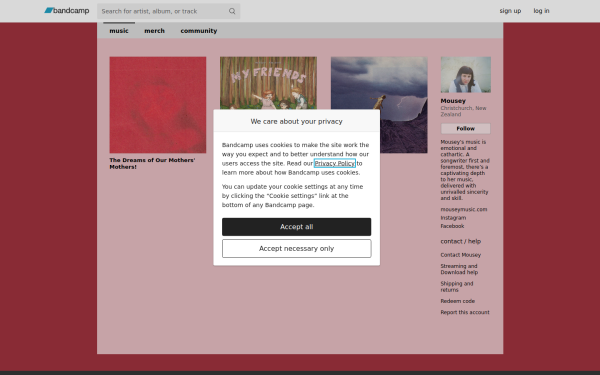Viewport: 600px width, 375px height.
Task: Click the Bandcamp logo
Action: tap(67, 11)
